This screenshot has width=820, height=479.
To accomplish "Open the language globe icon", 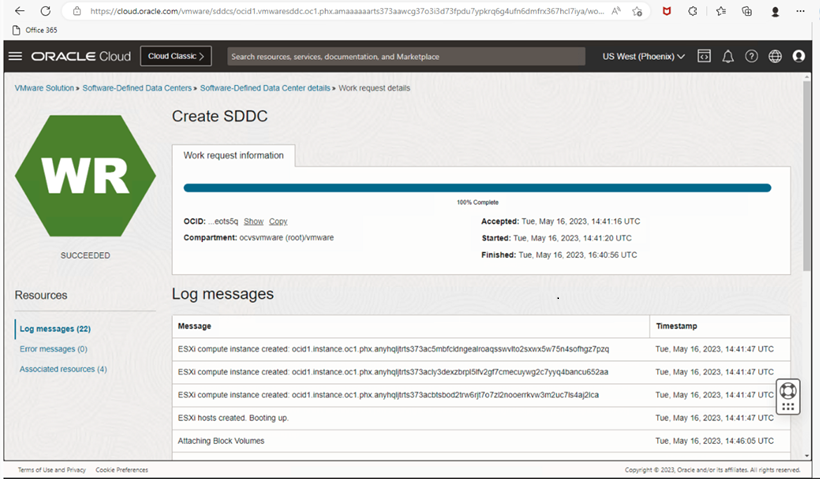I will coord(775,56).
